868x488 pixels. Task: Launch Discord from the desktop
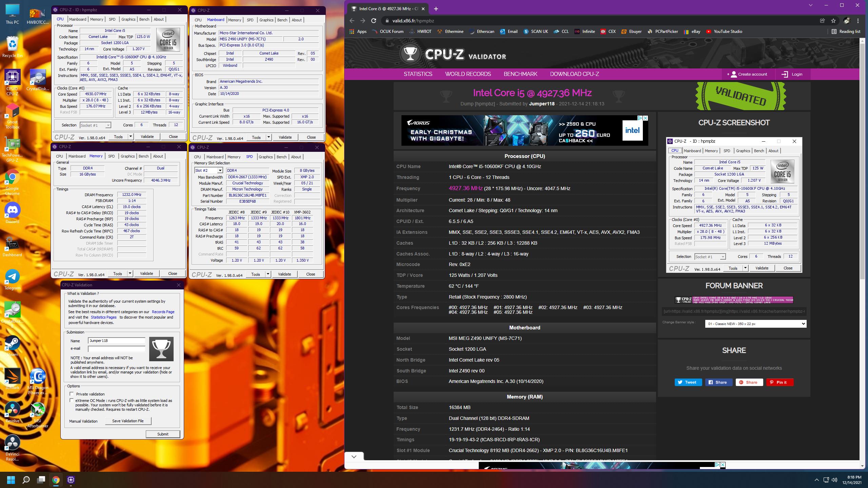tap(12, 213)
